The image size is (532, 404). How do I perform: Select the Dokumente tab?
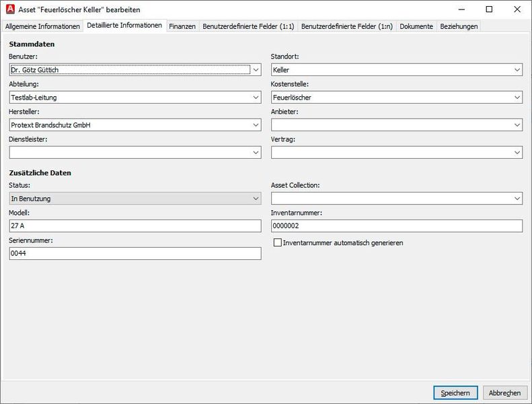[x=416, y=26]
